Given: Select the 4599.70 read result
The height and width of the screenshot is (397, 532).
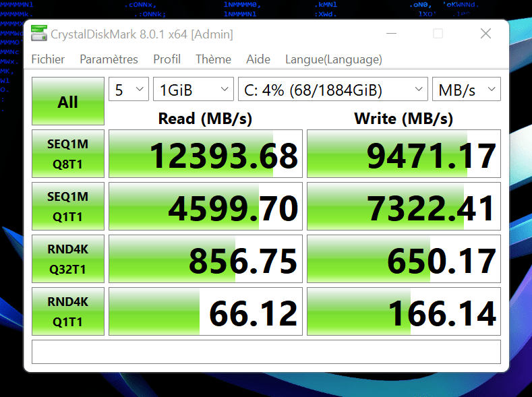Looking at the screenshot, I should 206,206.
